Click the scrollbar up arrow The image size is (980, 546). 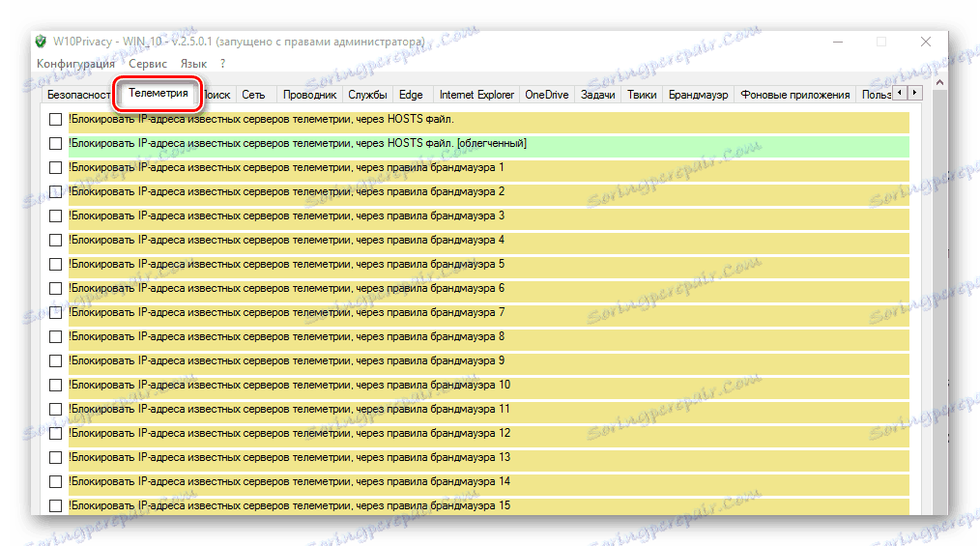pos(939,82)
